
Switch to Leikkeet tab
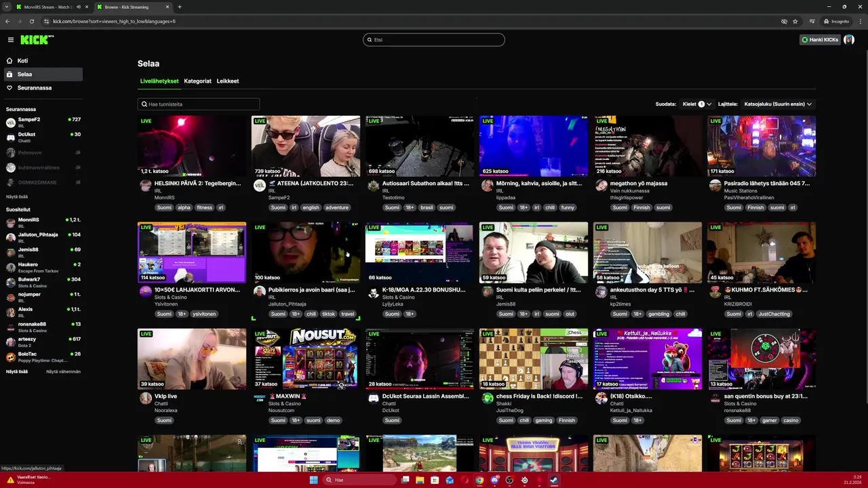[x=228, y=81]
